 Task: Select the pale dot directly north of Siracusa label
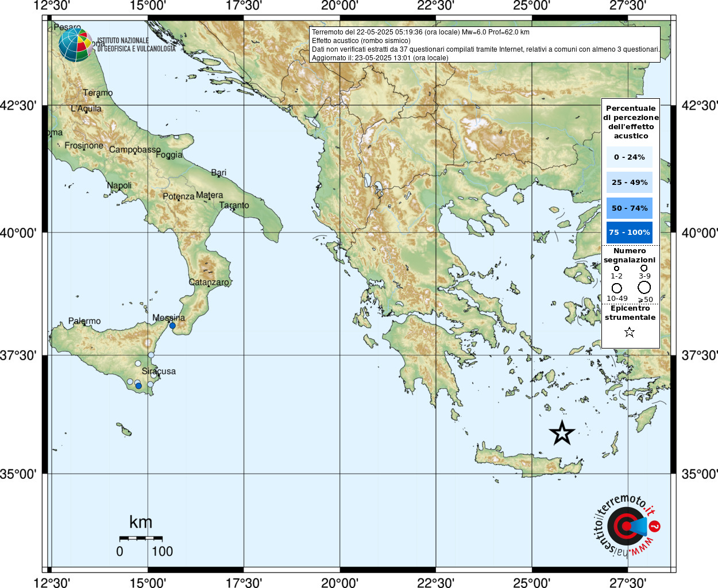[x=151, y=355]
